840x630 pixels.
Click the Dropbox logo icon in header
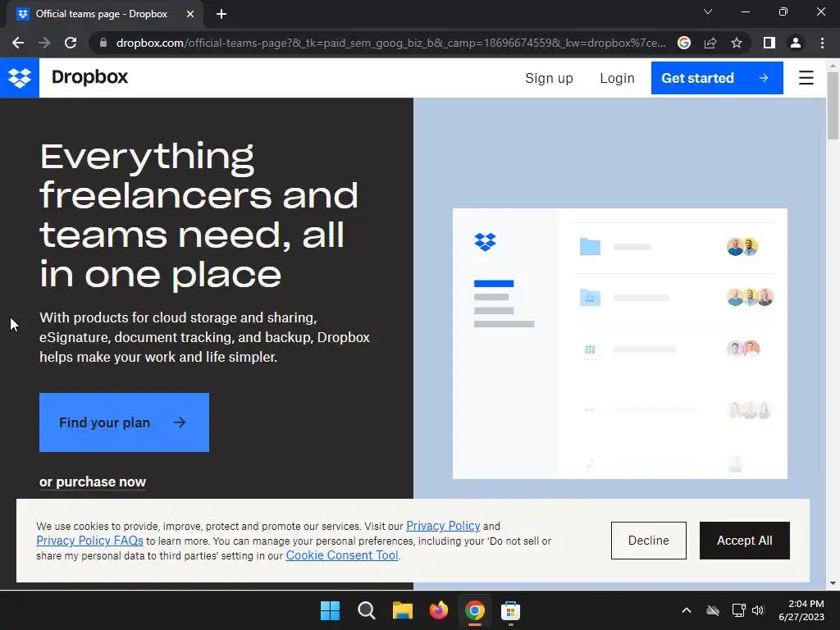(x=20, y=78)
